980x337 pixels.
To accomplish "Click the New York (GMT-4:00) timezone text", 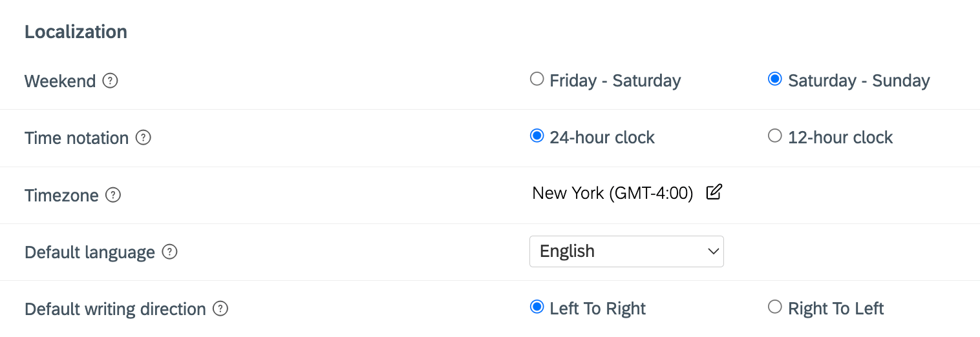I will (x=612, y=193).
